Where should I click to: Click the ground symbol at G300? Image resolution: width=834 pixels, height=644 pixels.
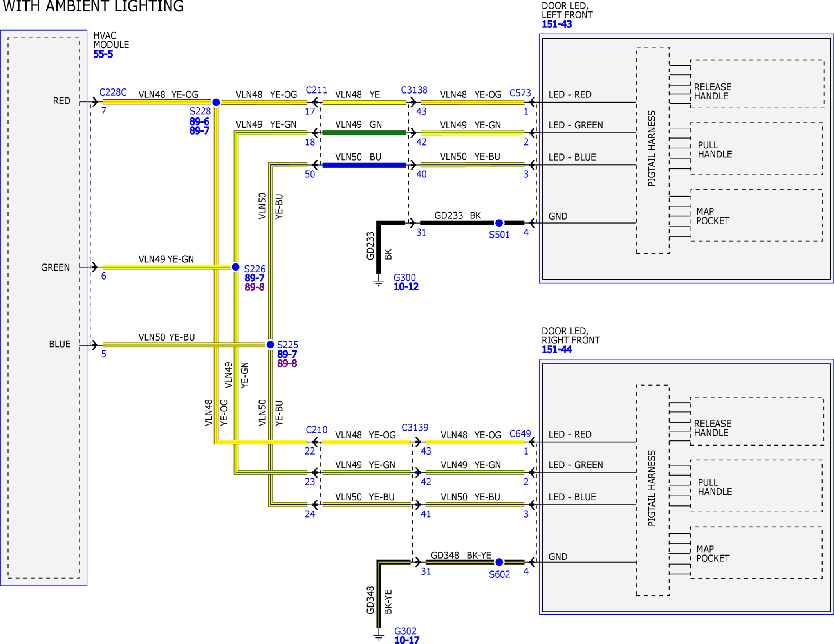click(x=379, y=280)
